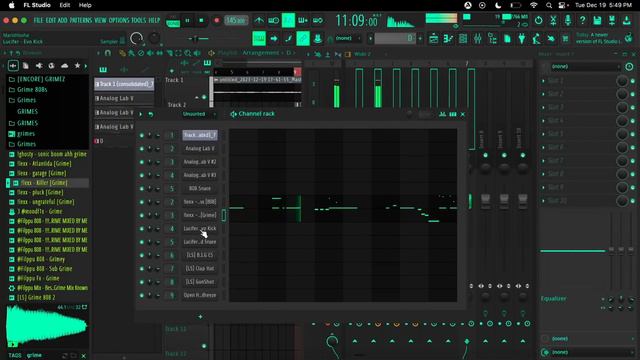The width and height of the screenshot is (640, 360).
Task: Select the [LS] B.I.G CS channel button
Action: tap(200, 255)
